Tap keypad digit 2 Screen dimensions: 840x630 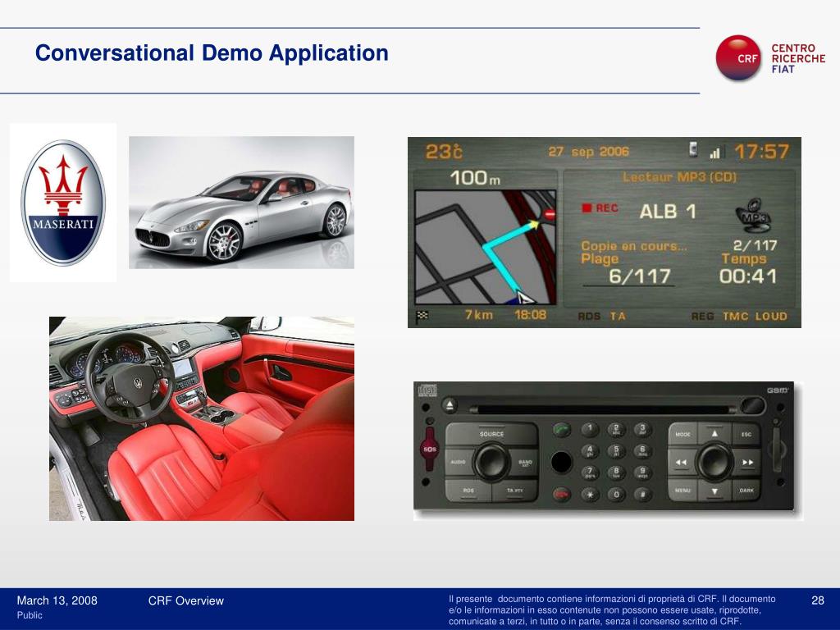[616, 428]
